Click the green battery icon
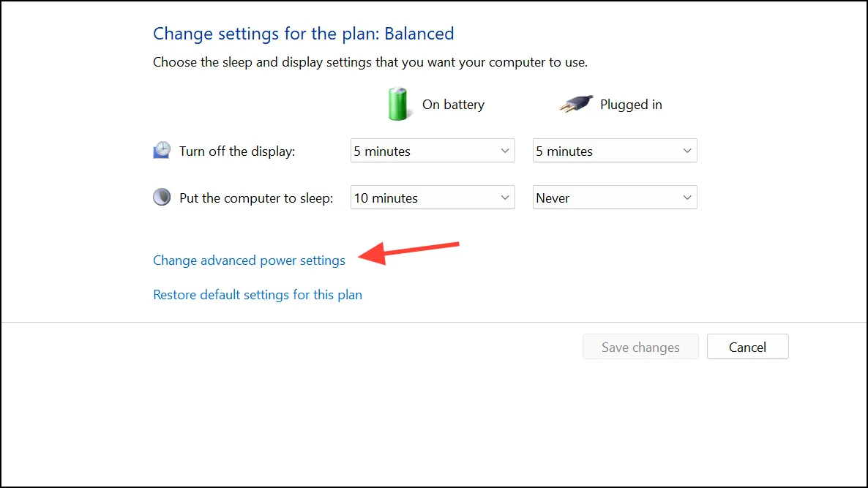 coord(398,104)
